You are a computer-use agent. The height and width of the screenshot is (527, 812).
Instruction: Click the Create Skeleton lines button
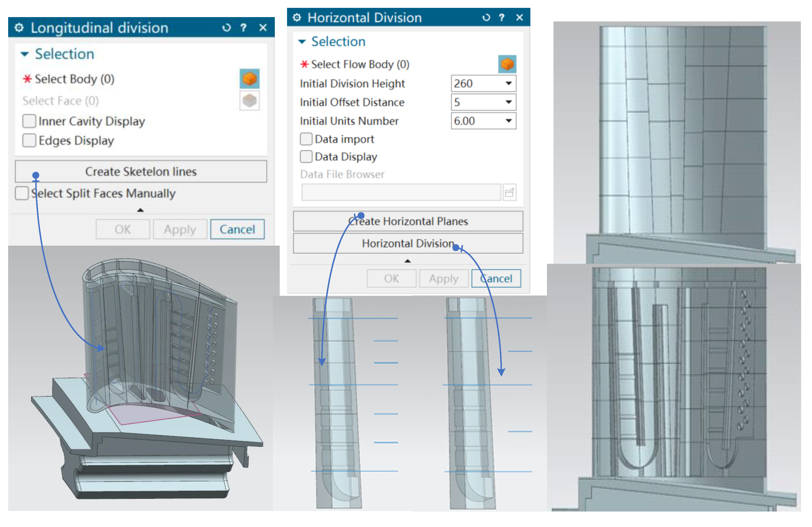[141, 172]
